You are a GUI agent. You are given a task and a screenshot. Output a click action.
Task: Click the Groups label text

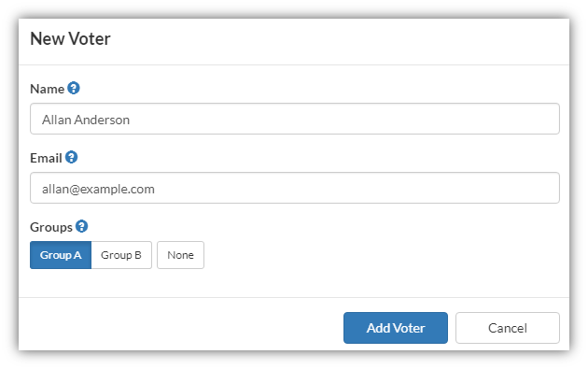coord(51,228)
